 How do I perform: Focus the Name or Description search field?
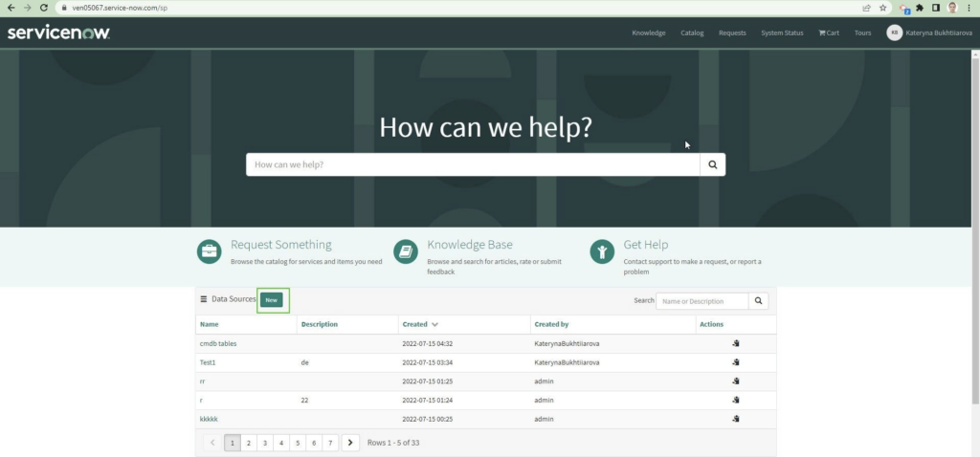click(702, 301)
